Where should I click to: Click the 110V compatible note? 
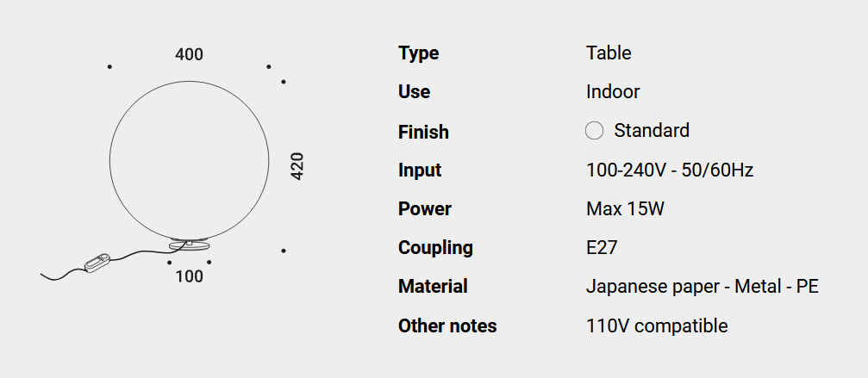(x=657, y=326)
